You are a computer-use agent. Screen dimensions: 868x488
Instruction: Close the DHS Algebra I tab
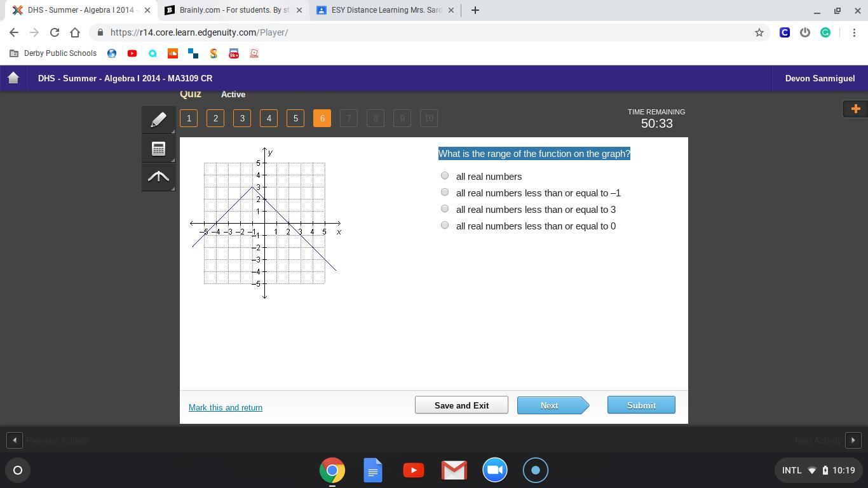147,10
